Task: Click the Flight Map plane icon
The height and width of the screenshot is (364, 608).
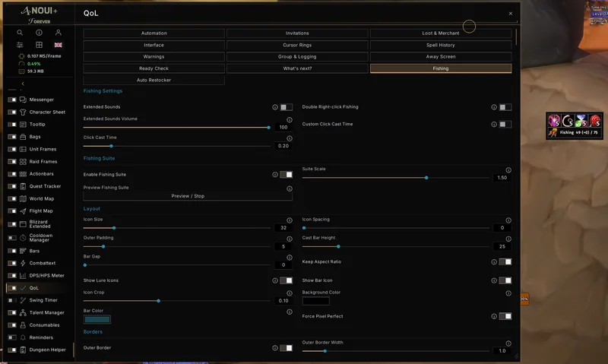Action: click(x=23, y=211)
